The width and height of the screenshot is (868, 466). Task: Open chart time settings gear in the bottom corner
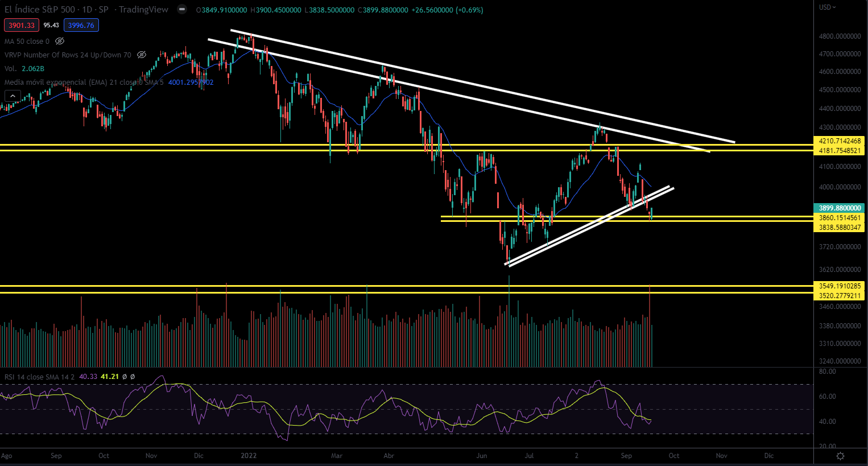click(x=840, y=456)
